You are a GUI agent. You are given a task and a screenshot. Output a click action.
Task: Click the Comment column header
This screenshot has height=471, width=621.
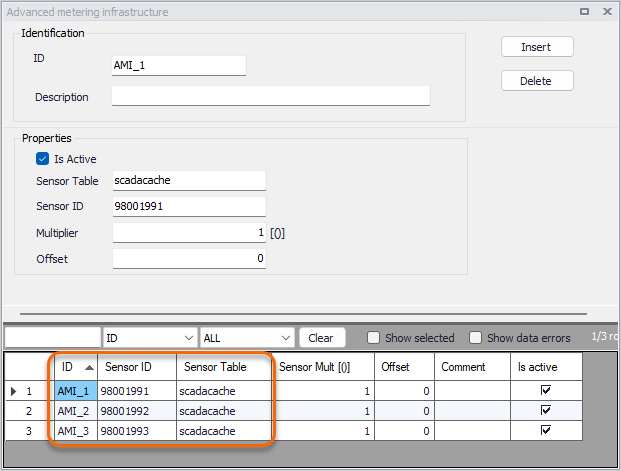click(472, 367)
